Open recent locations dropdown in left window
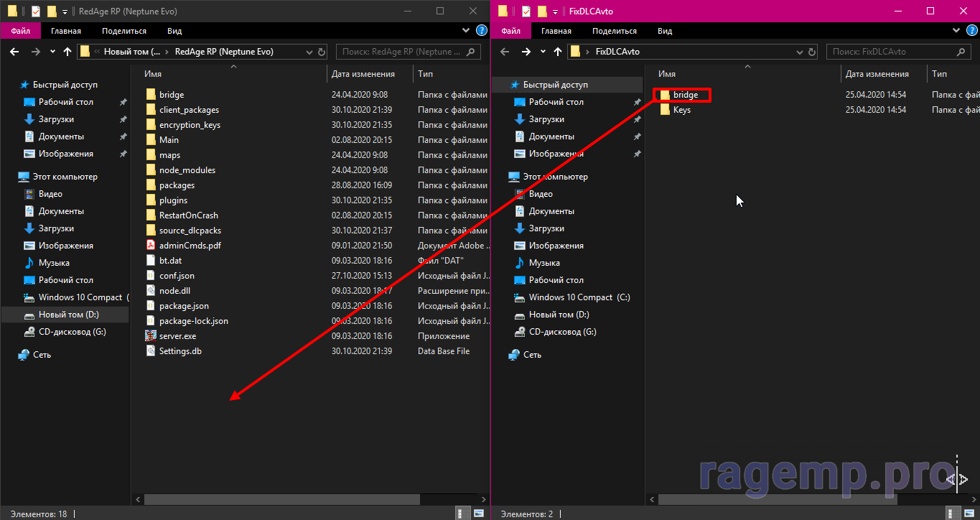 52,52
